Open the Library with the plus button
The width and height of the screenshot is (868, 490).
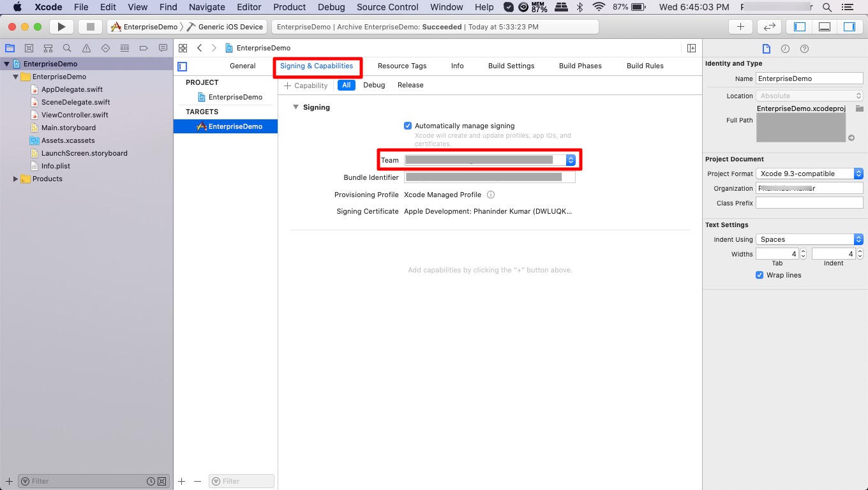coord(740,27)
